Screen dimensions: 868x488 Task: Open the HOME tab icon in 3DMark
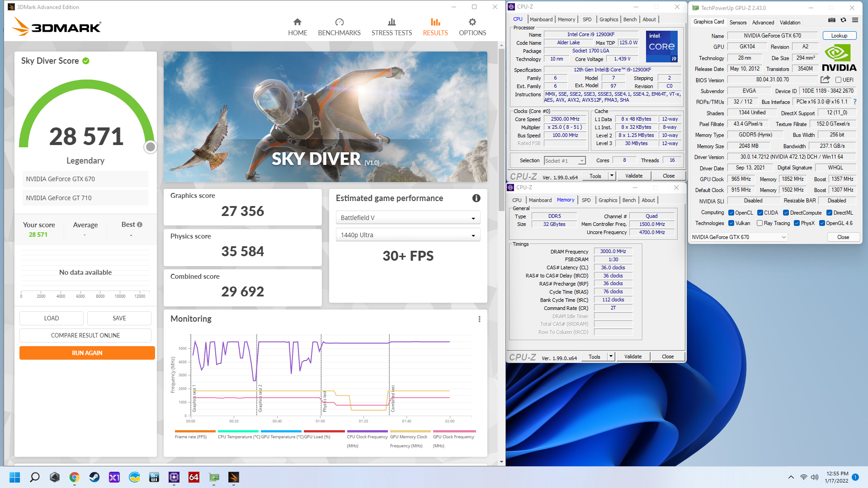click(x=297, y=22)
